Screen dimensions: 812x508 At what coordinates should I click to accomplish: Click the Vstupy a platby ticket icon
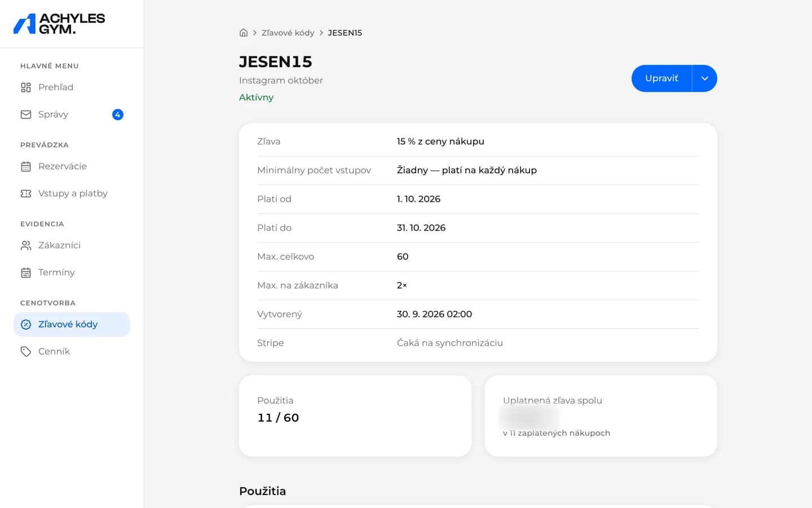pos(26,194)
